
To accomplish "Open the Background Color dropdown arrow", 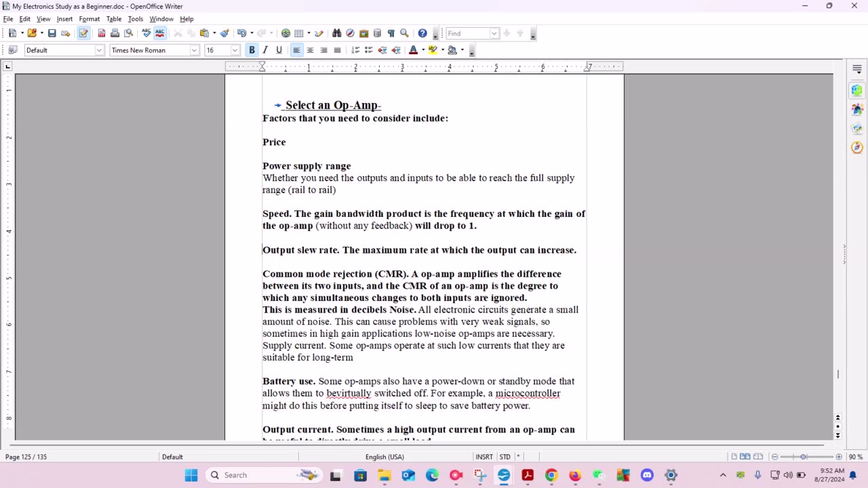I will [462, 50].
